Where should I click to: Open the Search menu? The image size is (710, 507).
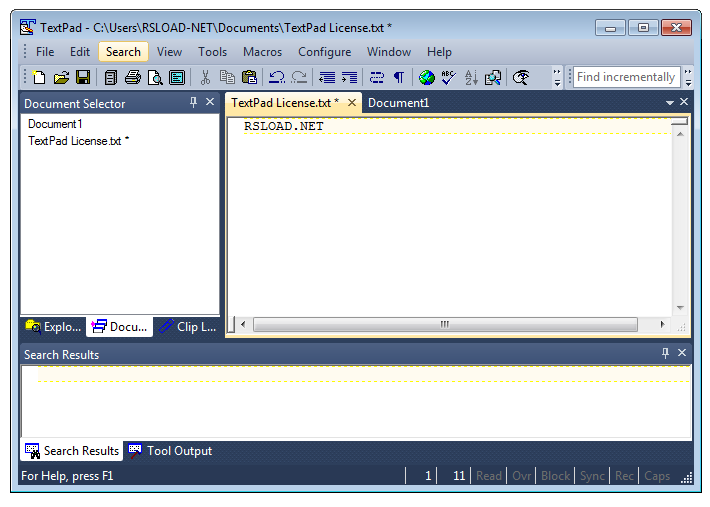[x=123, y=52]
